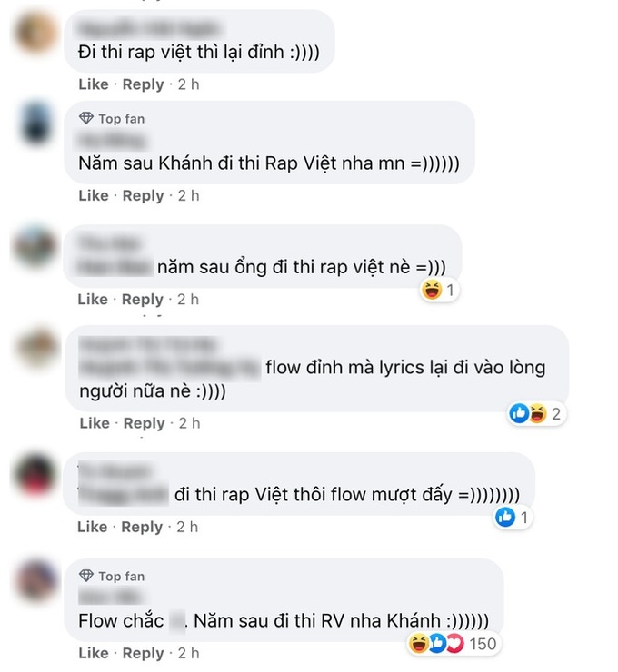Viewport: 618px width, 672px height.
Task: Click the heart reaction on 'Flow chắc' comment
Action: point(455,643)
